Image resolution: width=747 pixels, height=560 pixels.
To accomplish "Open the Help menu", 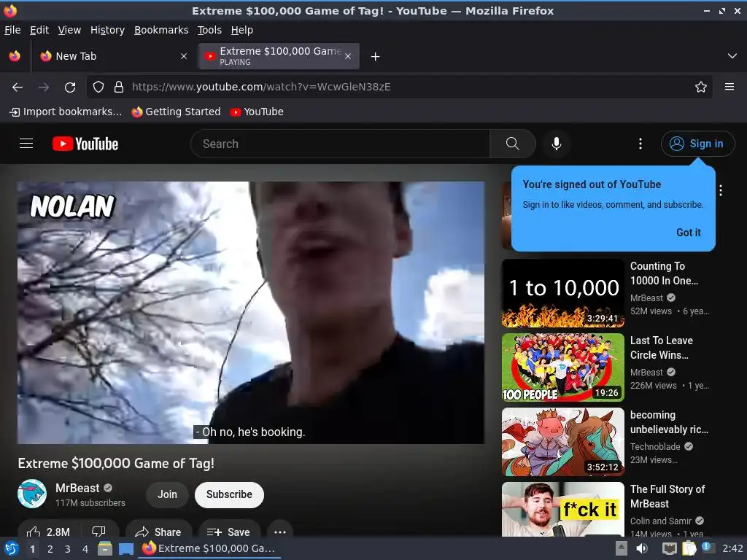I will [x=242, y=30].
